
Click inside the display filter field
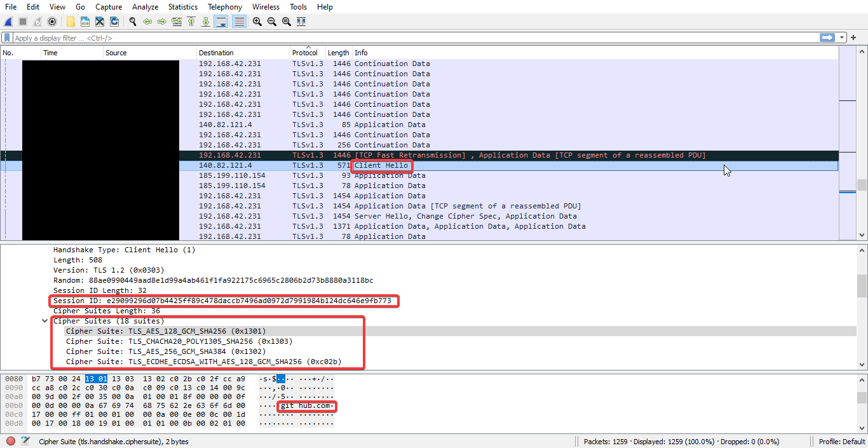coord(254,37)
